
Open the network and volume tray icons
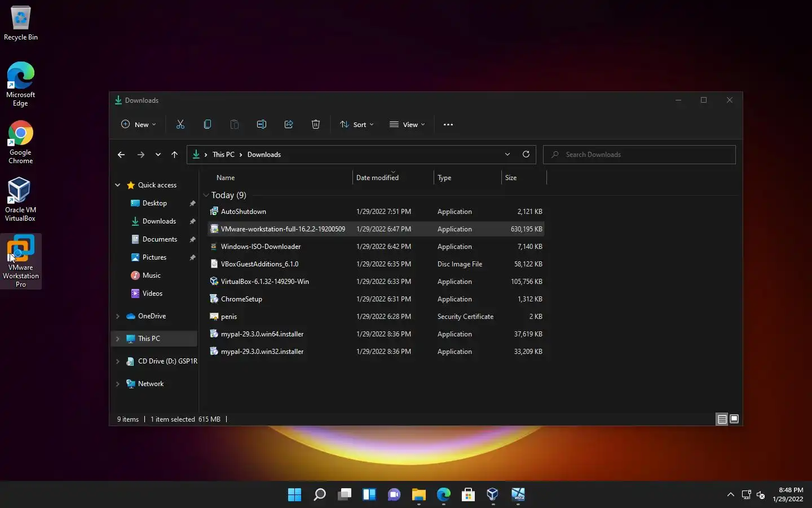pyautogui.click(x=753, y=495)
